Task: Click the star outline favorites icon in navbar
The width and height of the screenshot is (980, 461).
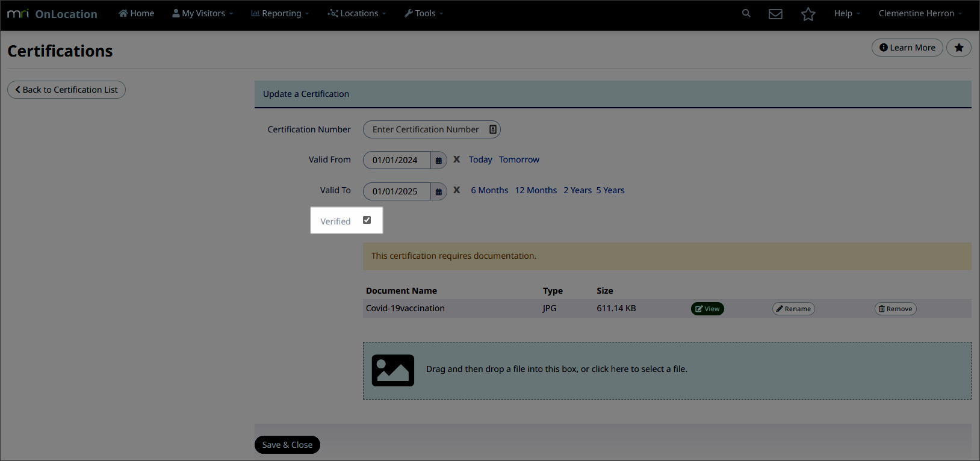Action: coord(808,14)
